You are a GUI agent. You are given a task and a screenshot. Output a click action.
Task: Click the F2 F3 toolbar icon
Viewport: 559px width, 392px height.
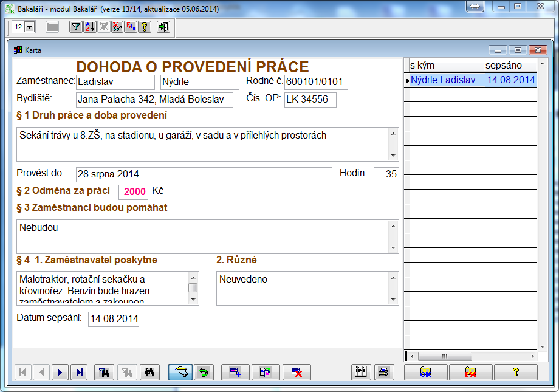pyautogui.click(x=131, y=27)
